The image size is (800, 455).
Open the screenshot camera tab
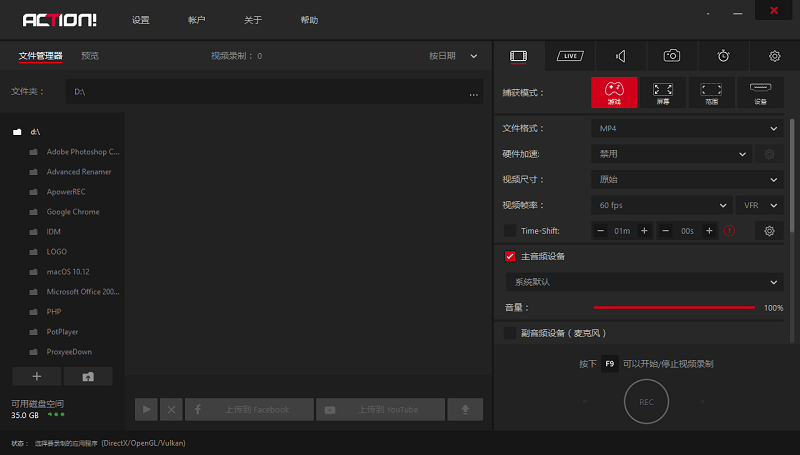(x=673, y=56)
